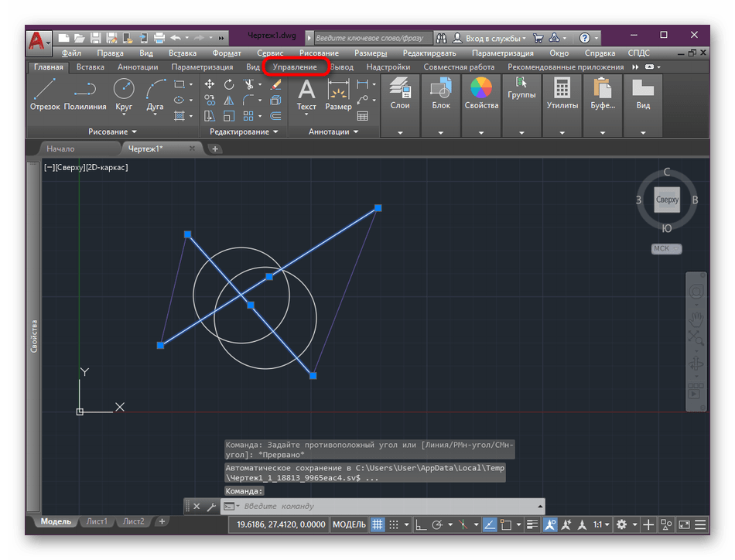Activate the Copy objects tool
735x560 pixels.
pyautogui.click(x=210, y=100)
